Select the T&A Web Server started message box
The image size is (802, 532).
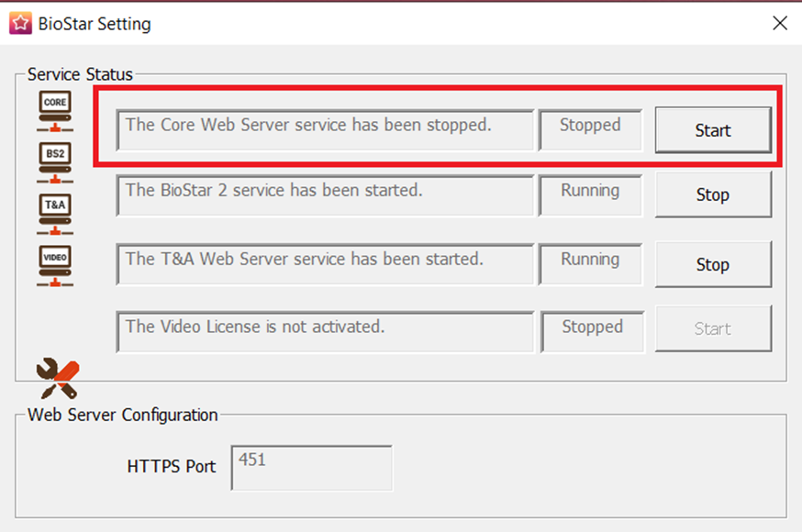(325, 264)
